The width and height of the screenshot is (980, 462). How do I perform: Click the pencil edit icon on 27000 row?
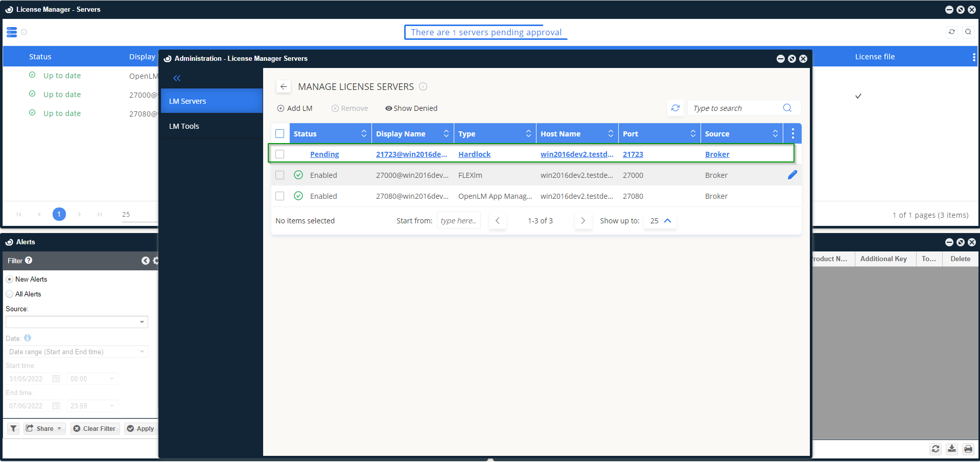point(792,175)
